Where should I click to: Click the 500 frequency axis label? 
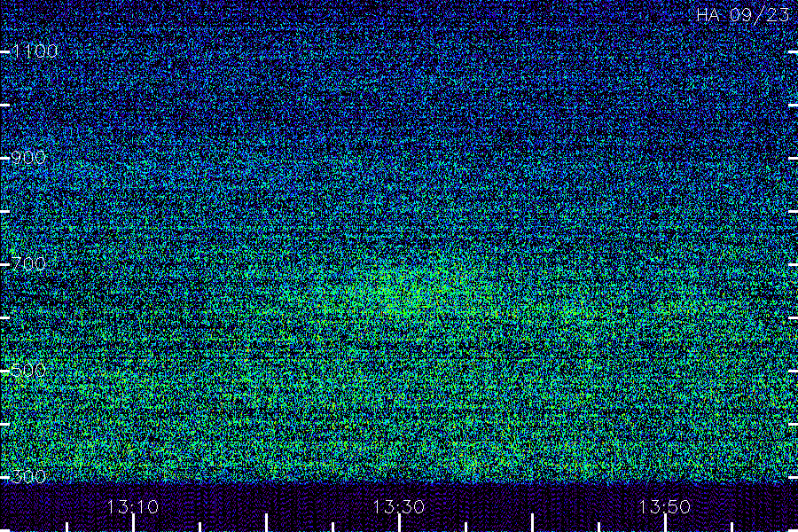click(x=28, y=370)
